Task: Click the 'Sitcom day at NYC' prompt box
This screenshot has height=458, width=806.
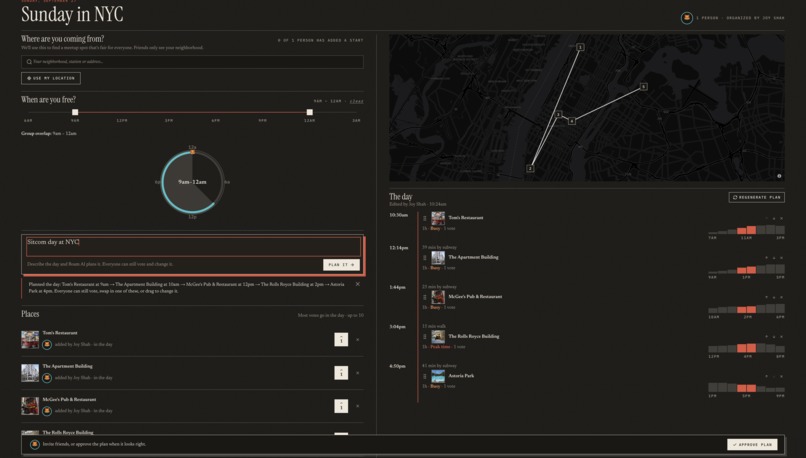Action: 193,246
